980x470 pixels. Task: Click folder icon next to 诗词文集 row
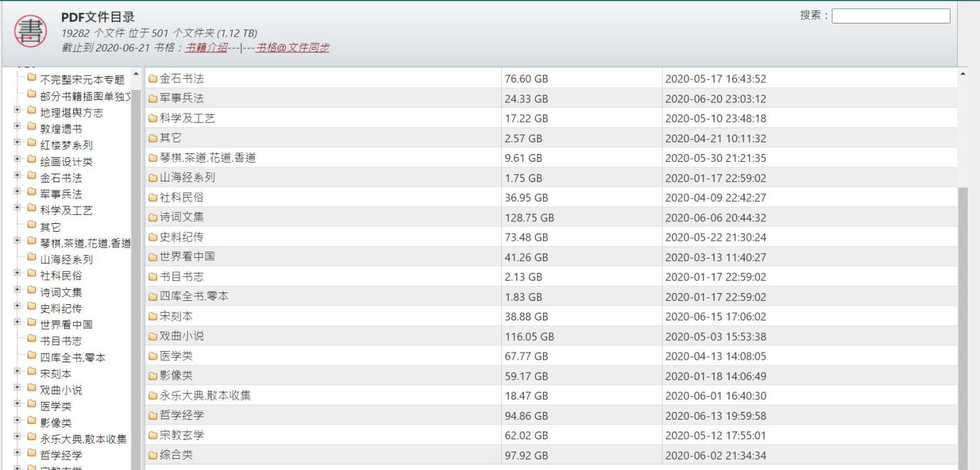153,217
